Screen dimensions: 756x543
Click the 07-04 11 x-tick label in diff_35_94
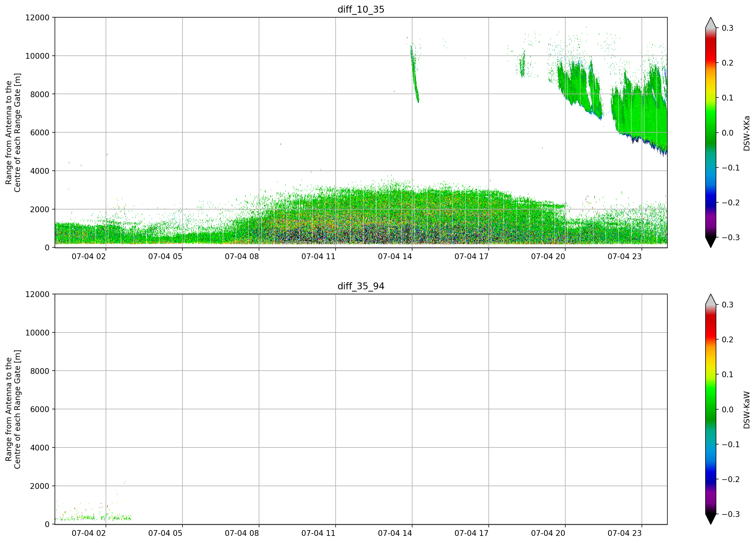[318, 533]
